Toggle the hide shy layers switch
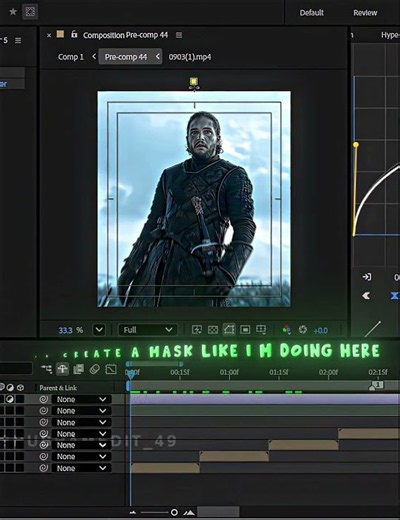400x520 pixels. point(63,369)
